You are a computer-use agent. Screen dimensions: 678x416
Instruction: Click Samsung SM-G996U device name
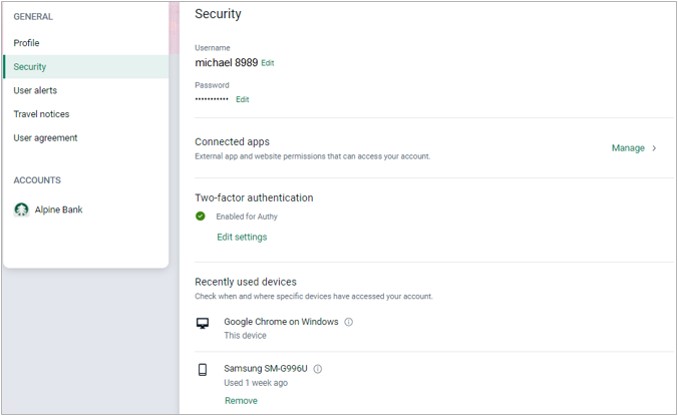tap(265, 368)
